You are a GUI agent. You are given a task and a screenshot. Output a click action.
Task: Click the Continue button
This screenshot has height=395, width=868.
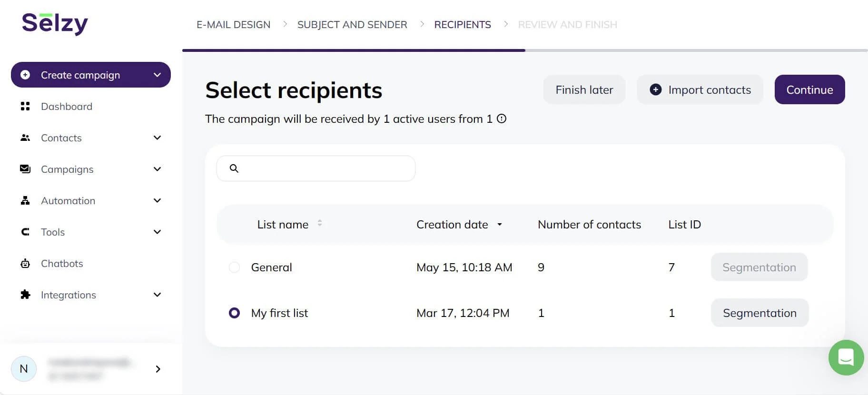[x=809, y=89]
